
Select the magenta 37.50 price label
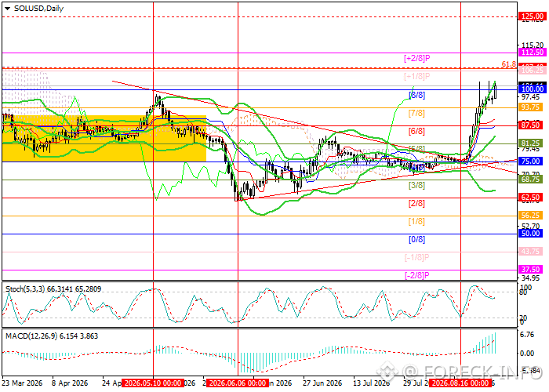point(531,270)
